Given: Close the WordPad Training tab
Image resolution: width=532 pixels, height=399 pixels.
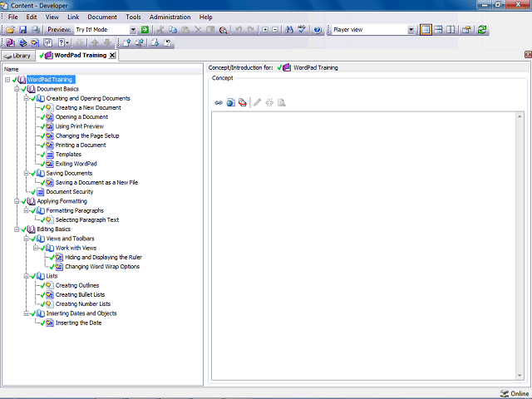Looking at the screenshot, I should click(x=112, y=56).
